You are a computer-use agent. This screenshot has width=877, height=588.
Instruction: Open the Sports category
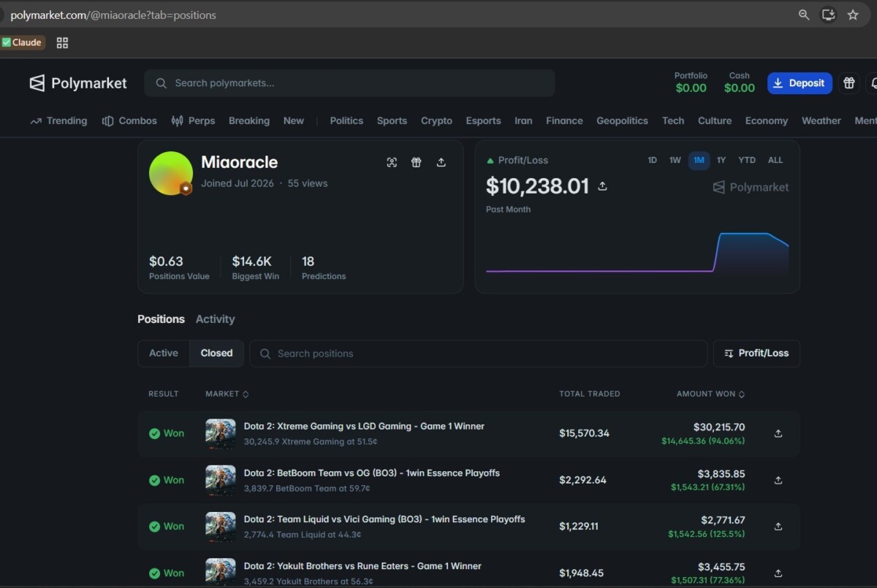click(x=392, y=121)
